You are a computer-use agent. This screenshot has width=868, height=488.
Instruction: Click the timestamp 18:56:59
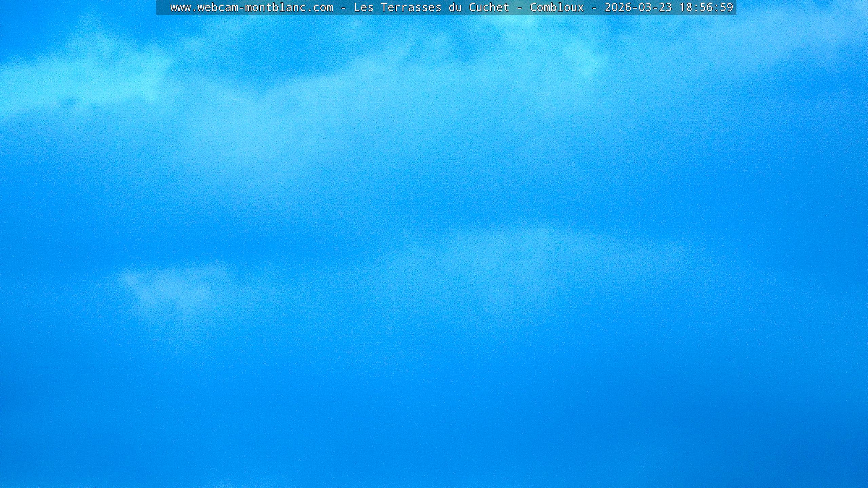click(706, 7)
